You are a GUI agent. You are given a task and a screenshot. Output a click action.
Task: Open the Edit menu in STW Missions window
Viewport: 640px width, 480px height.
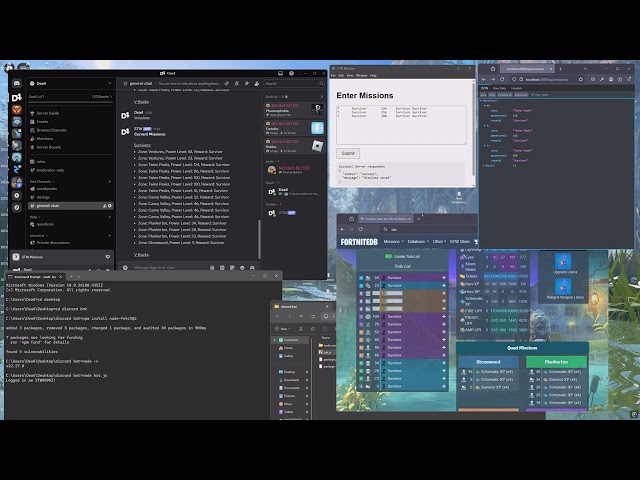point(341,76)
